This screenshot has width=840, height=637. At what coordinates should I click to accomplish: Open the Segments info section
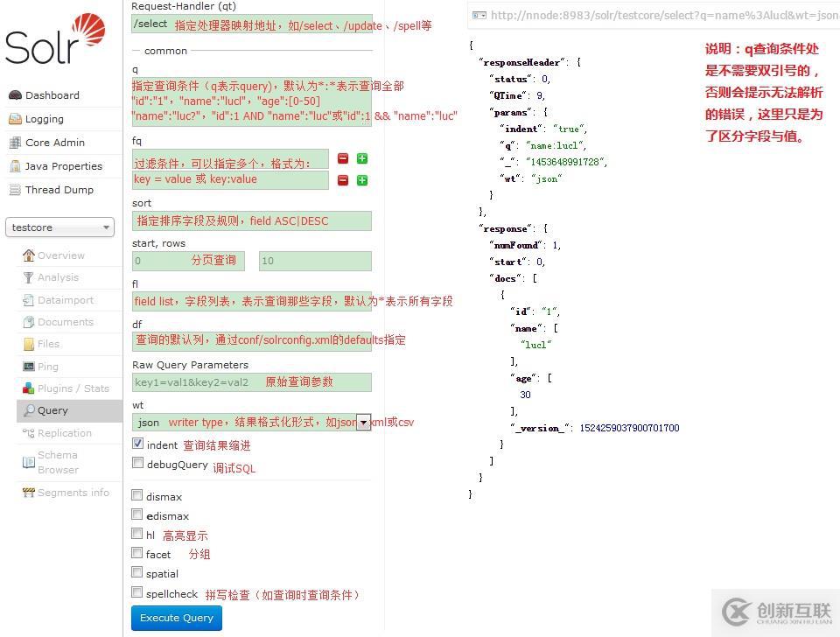73,493
